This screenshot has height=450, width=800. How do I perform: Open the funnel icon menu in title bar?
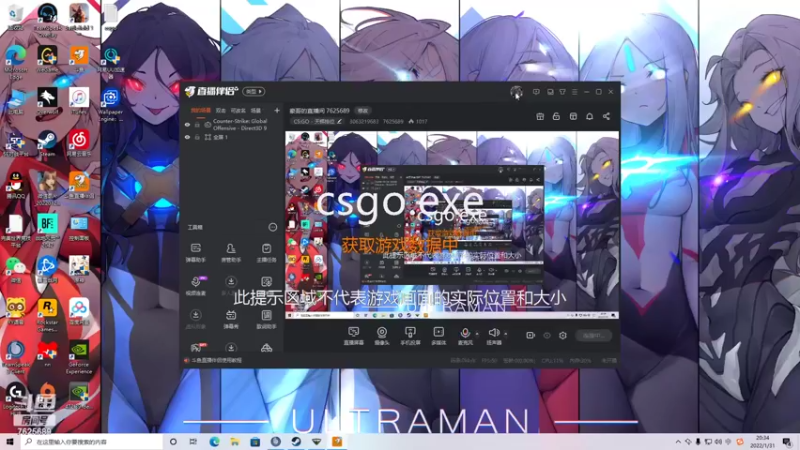tap(562, 92)
